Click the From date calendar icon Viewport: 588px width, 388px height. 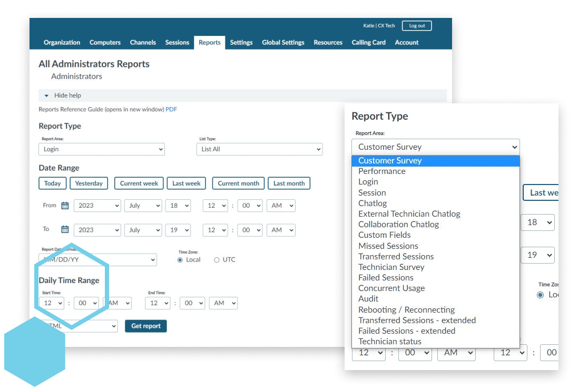tap(65, 206)
